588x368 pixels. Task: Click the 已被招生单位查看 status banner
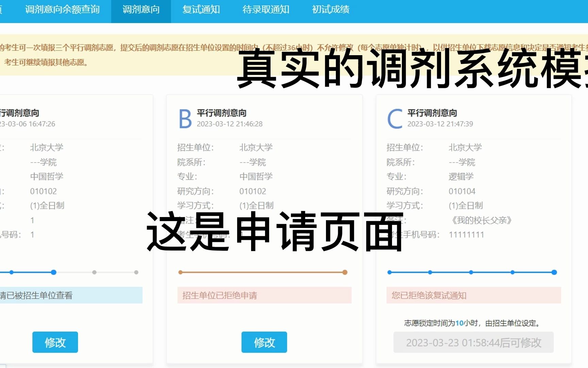[71, 295]
